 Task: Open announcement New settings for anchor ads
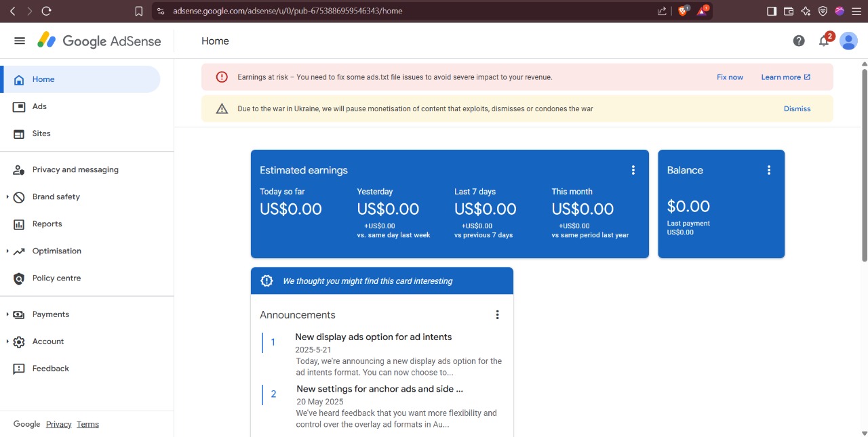click(x=380, y=389)
